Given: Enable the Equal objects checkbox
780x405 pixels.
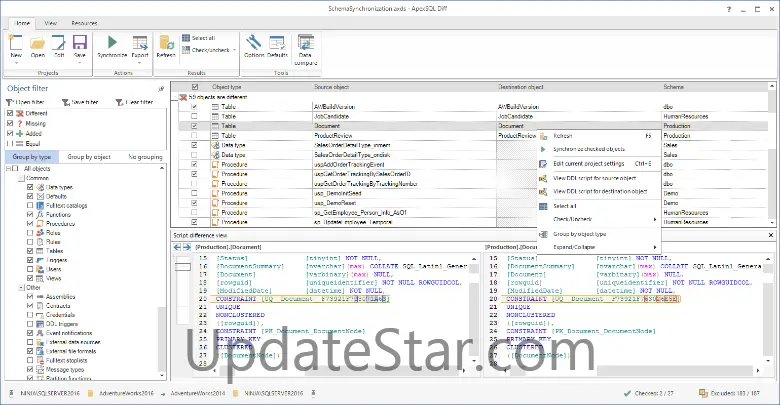Looking at the screenshot, I should [x=10, y=143].
